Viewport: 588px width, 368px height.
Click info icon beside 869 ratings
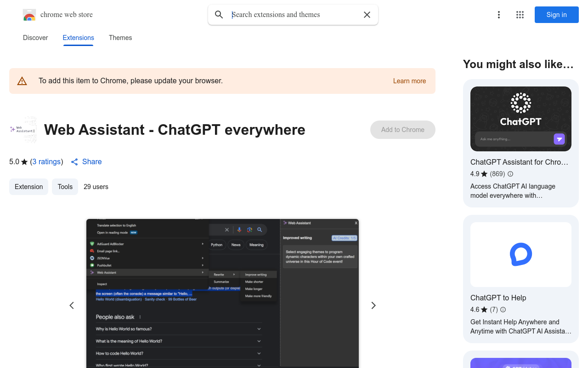pos(510,174)
